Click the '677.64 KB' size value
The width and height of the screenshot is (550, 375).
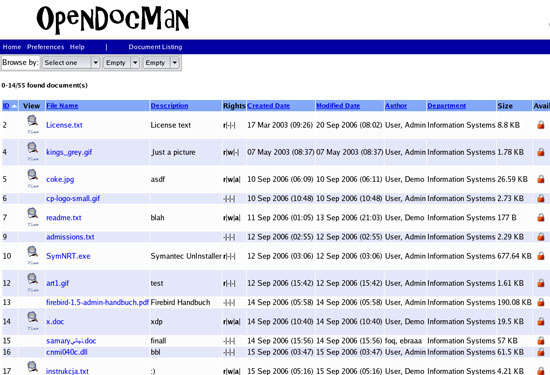click(x=514, y=256)
